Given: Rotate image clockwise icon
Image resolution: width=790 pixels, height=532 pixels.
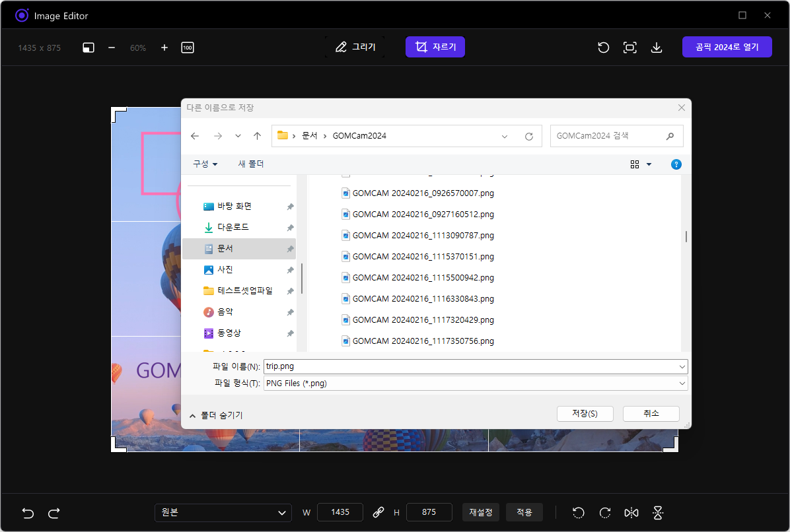Looking at the screenshot, I should coord(604,513).
